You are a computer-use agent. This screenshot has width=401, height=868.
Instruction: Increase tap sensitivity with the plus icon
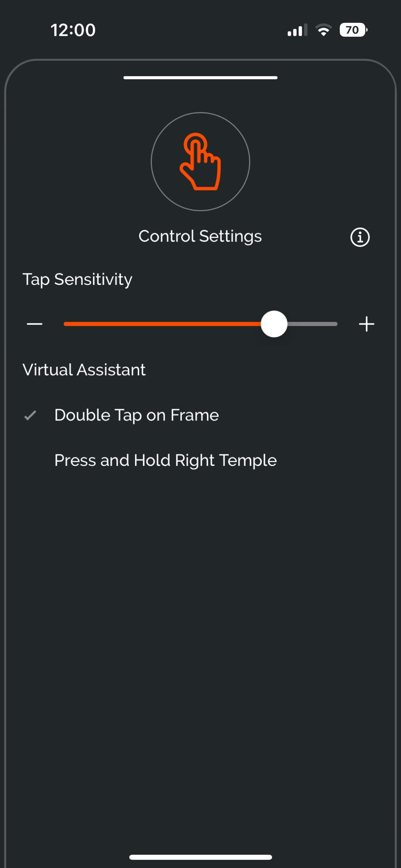pos(366,324)
